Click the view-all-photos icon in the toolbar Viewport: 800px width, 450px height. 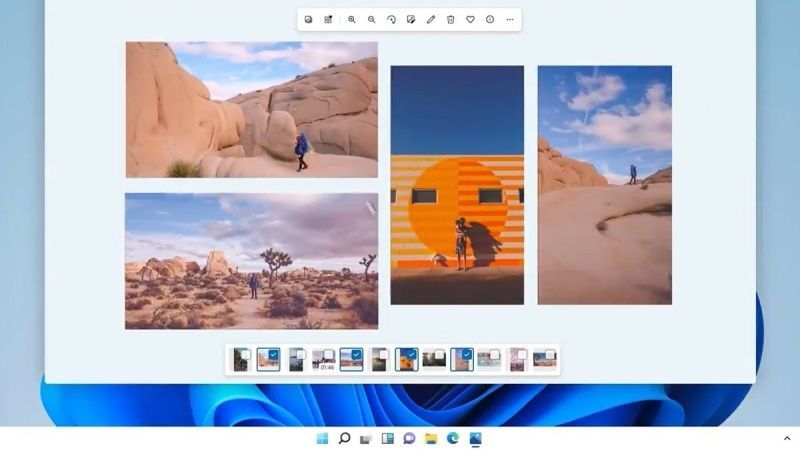point(308,19)
